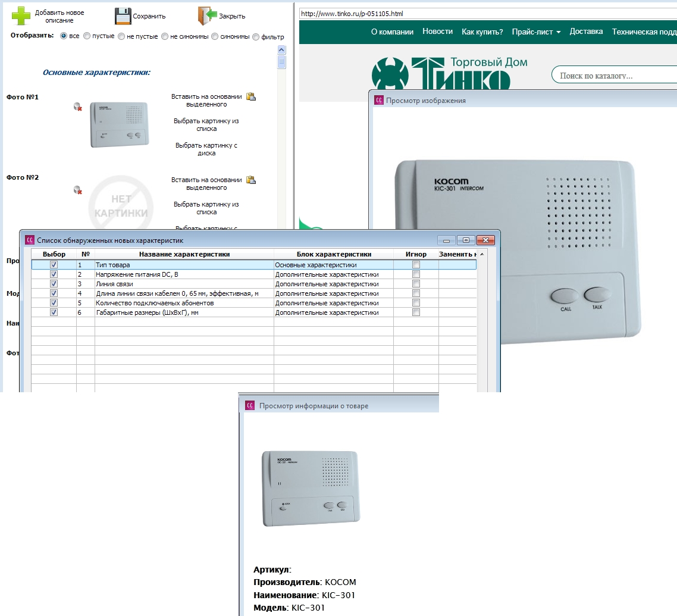Check Игнор checkbox for Количество подключаемых абонентов
Image resolution: width=677 pixels, height=616 pixels.
[x=416, y=303]
